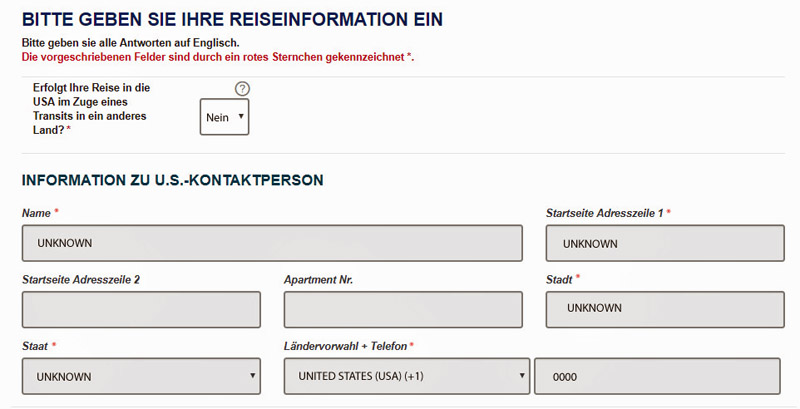The height and width of the screenshot is (409, 800).
Task: Click the 'Startseite Adresszeile 1' label
Action: click(604, 213)
